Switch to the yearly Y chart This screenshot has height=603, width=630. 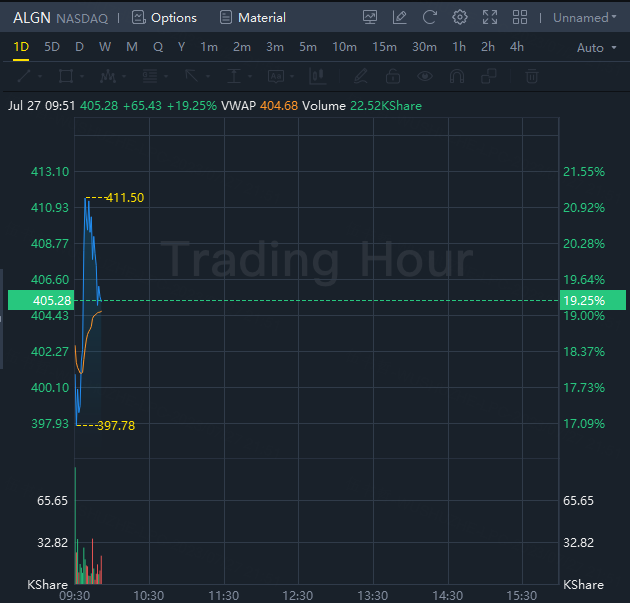pyautogui.click(x=182, y=47)
